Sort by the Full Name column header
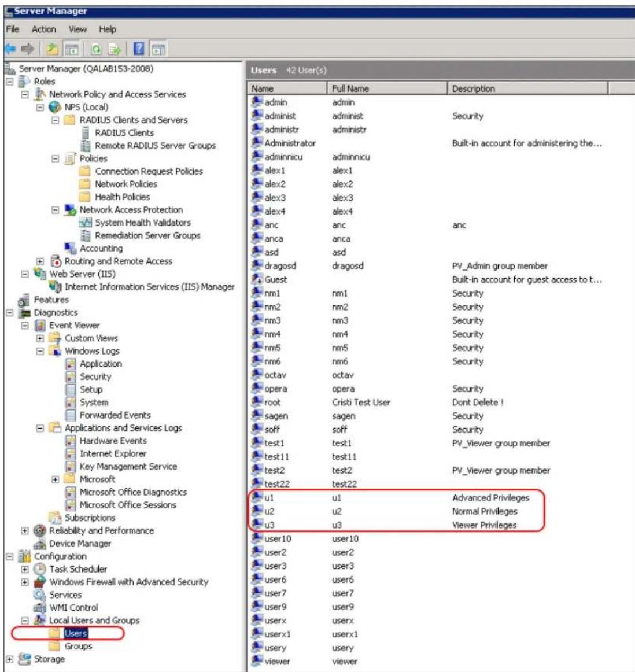 [387, 88]
